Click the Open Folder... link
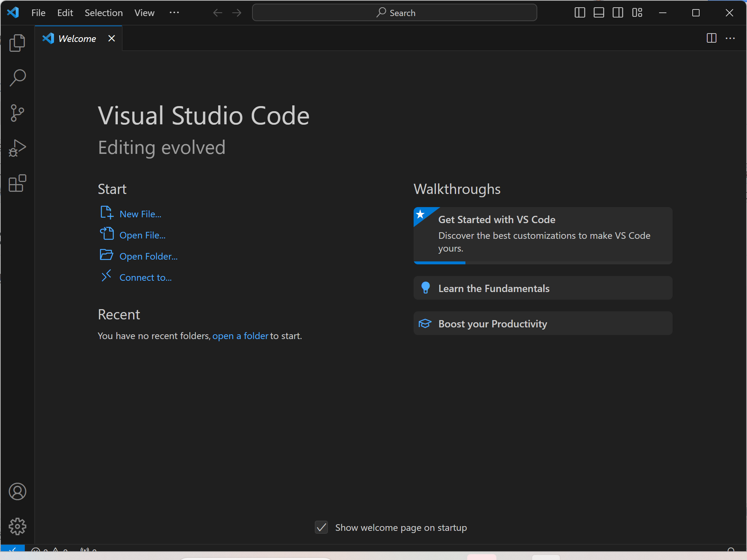Image resolution: width=747 pixels, height=560 pixels. pyautogui.click(x=148, y=256)
